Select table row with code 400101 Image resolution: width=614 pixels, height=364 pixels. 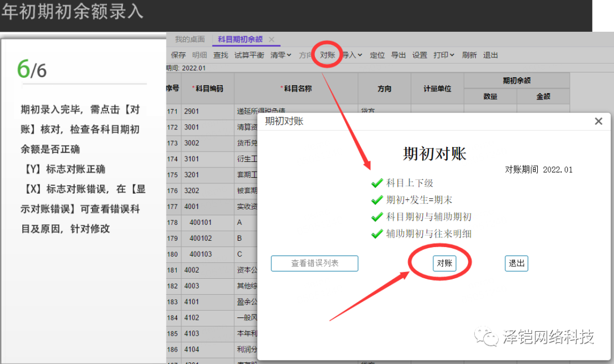click(201, 223)
